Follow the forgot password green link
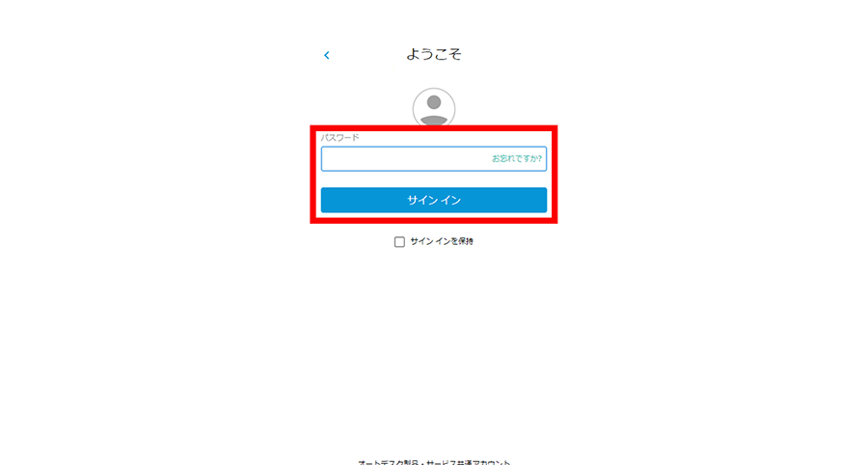This screenshot has width=868, height=465. (517, 158)
